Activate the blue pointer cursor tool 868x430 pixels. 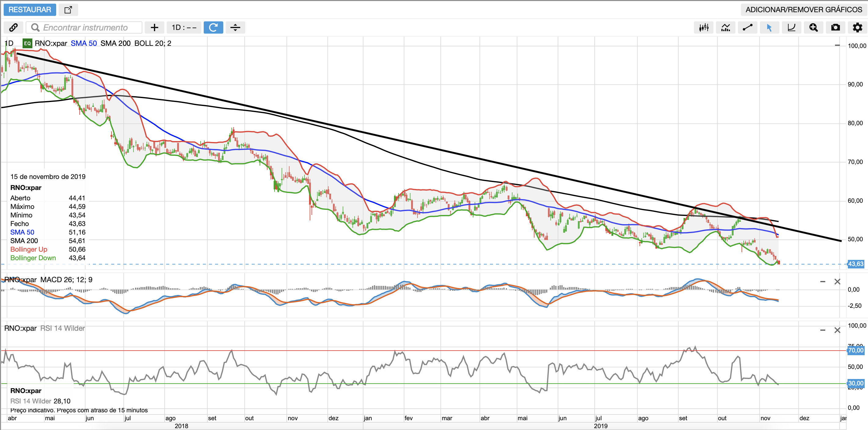click(x=769, y=27)
